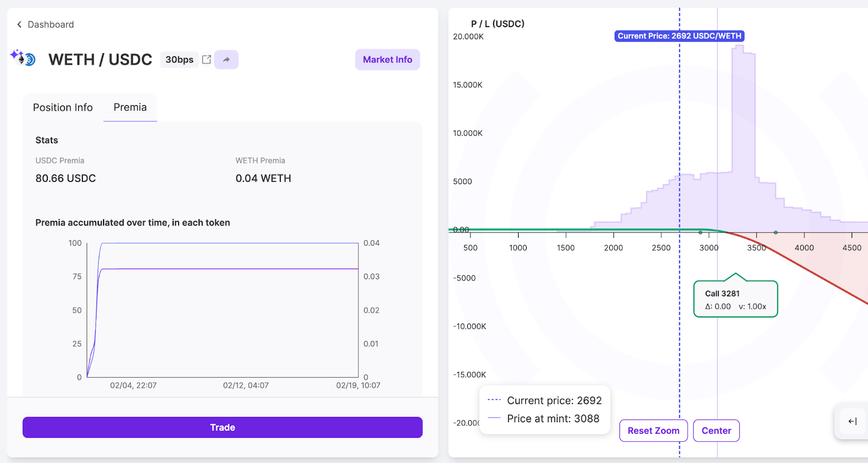Open the external link icon beside 30bps
The image size is (868, 463).
207,60
